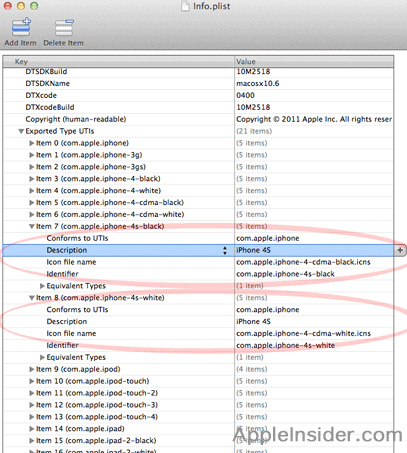Collapse Item 7 (com.apple.iphone-4s-black)
Image resolution: width=407 pixels, height=453 pixels.
[x=32, y=227]
